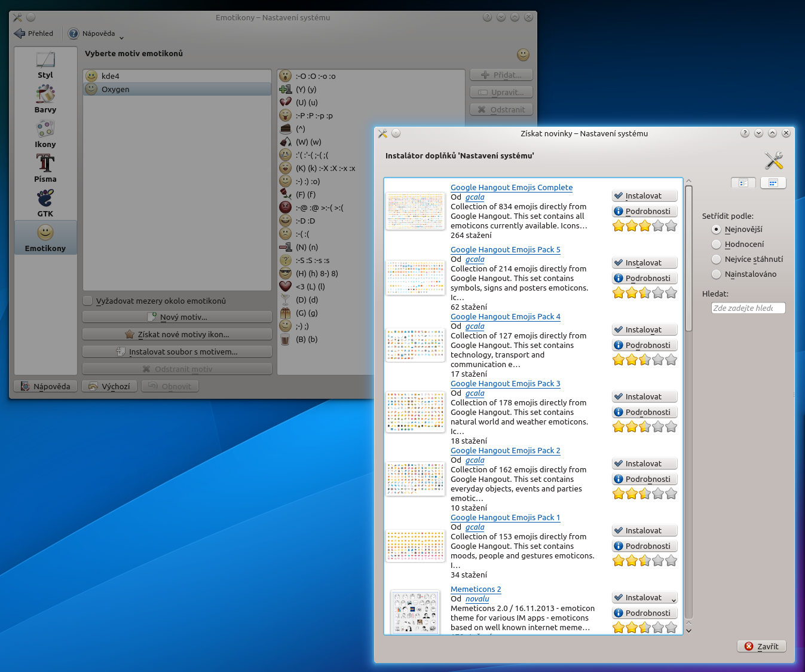Click scroll-down arrow of installer list

(x=688, y=630)
